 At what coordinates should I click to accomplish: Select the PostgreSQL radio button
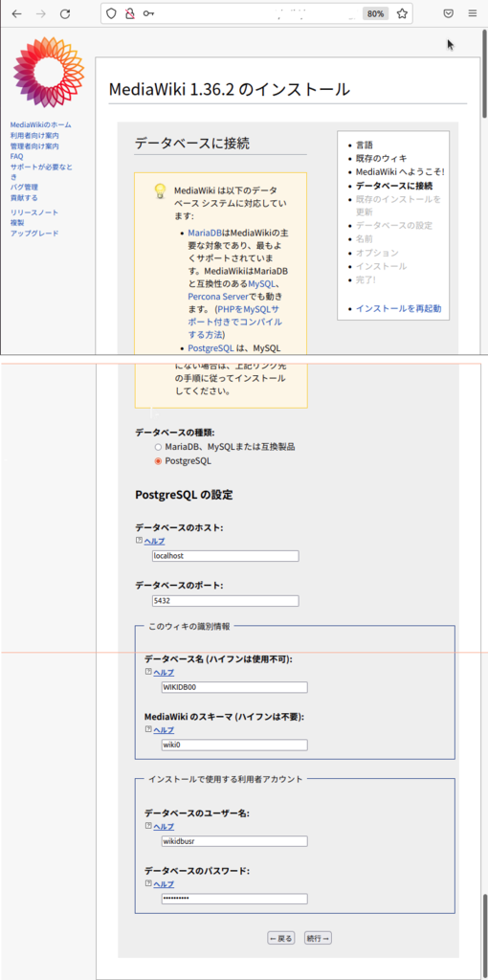coord(158,461)
